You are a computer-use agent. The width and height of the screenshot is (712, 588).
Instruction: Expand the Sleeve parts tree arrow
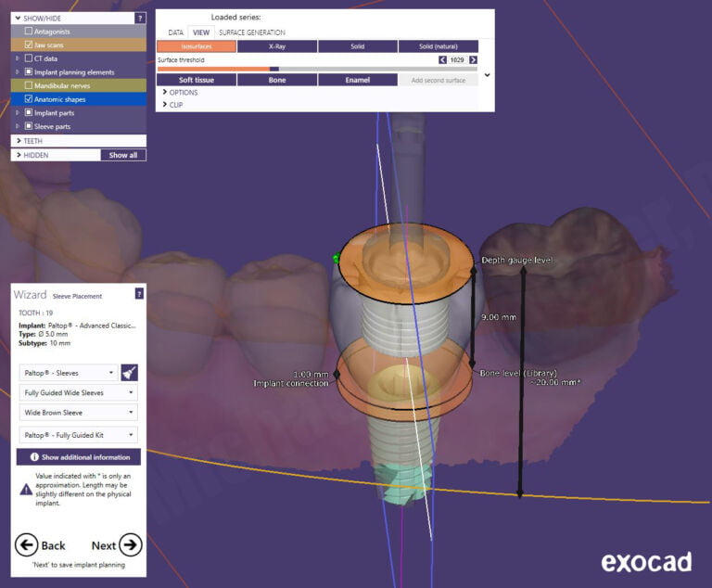[18, 126]
